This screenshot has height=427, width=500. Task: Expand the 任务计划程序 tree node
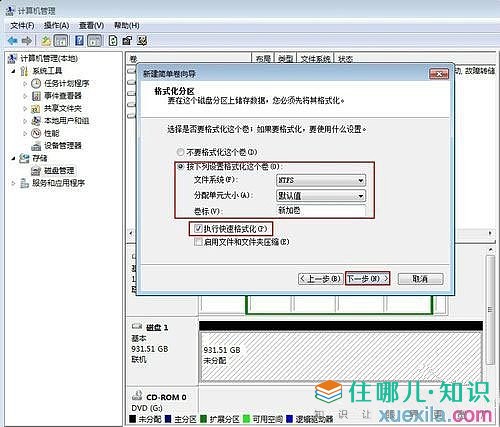tap(25, 84)
